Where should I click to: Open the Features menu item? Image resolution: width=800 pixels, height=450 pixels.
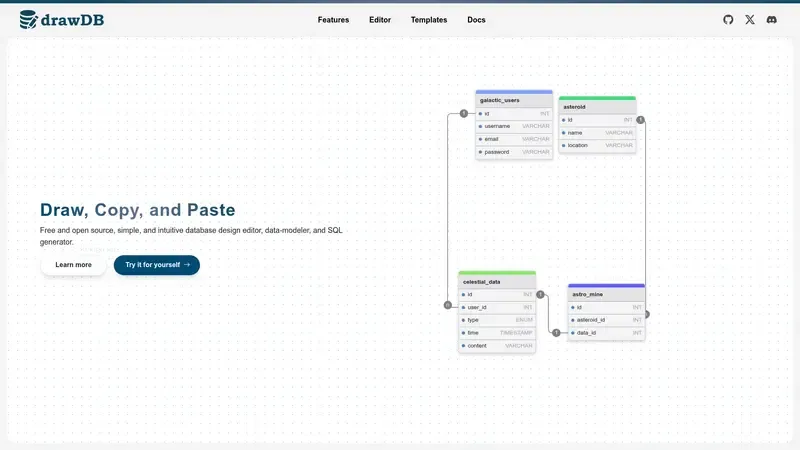click(x=333, y=20)
